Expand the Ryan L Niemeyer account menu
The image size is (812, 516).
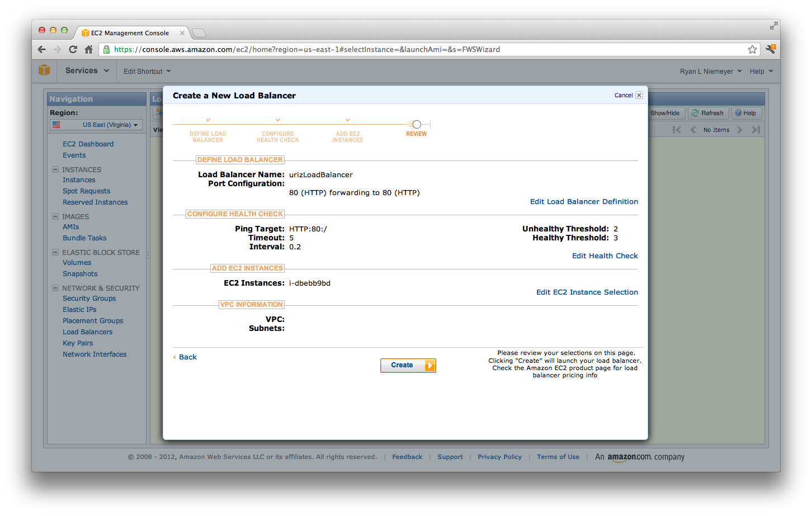[710, 72]
